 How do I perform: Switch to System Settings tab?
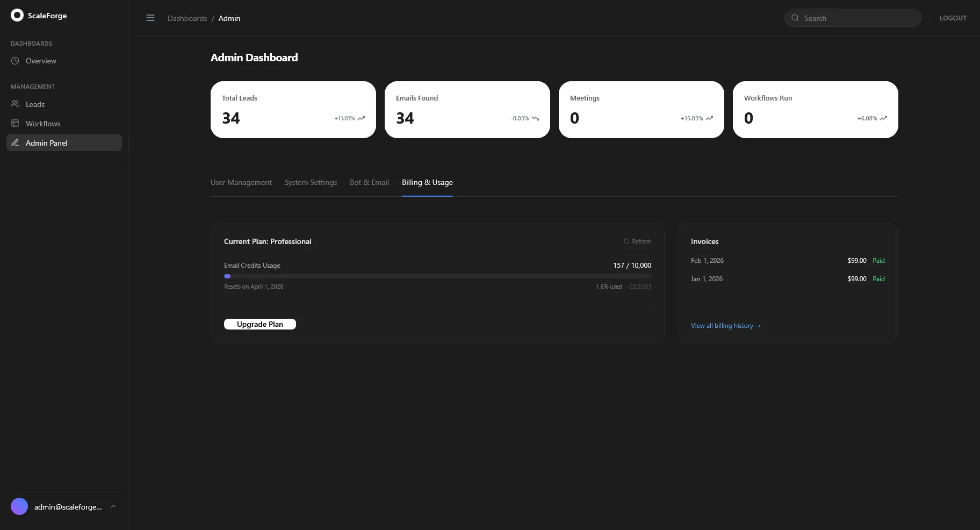point(311,182)
